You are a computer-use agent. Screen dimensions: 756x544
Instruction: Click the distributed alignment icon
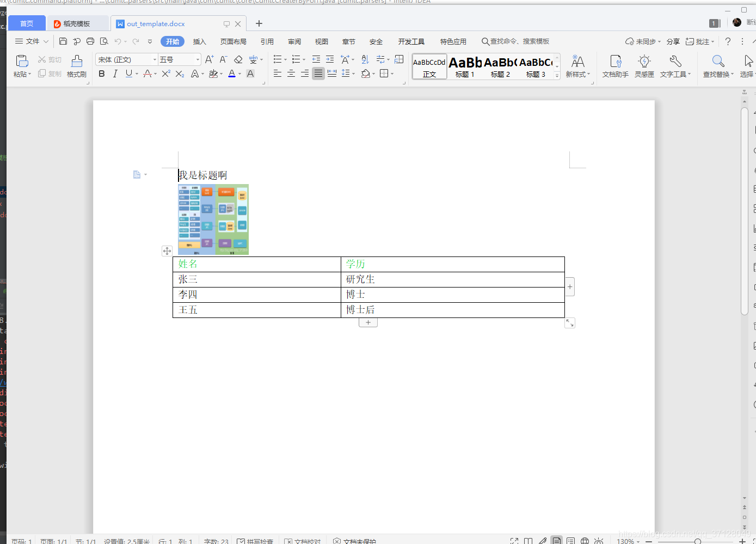point(332,74)
